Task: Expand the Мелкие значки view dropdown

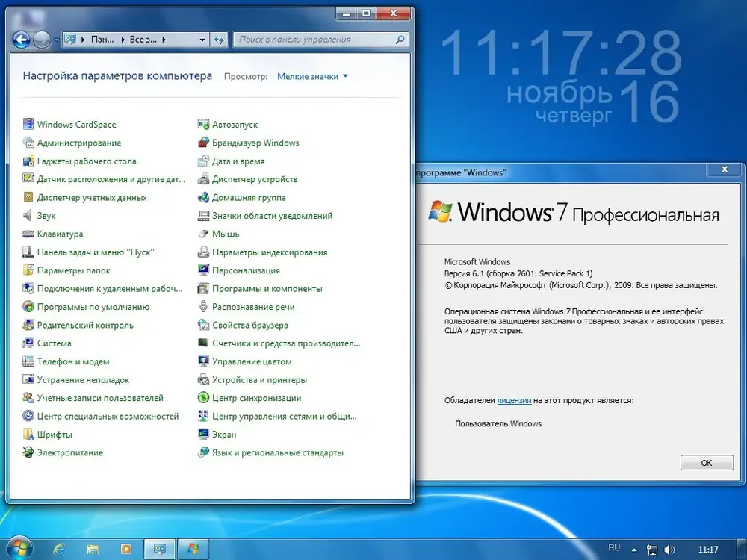Action: click(x=312, y=76)
